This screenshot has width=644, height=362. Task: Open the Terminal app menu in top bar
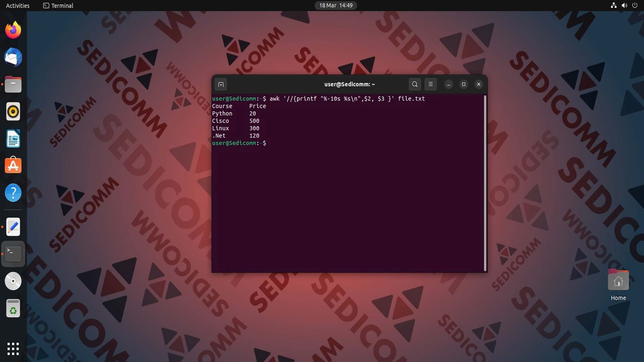(x=58, y=5)
